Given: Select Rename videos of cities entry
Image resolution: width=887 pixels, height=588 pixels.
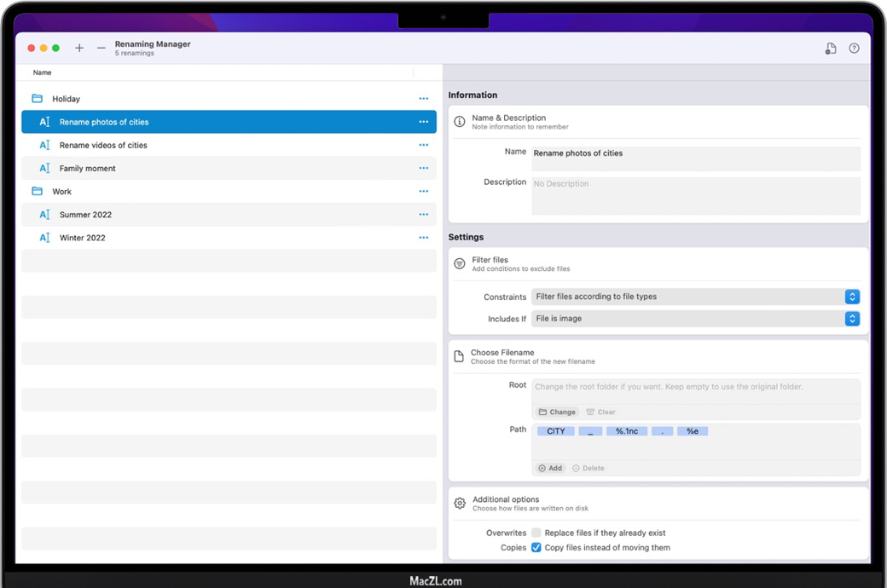Looking at the screenshot, I should tap(103, 146).
